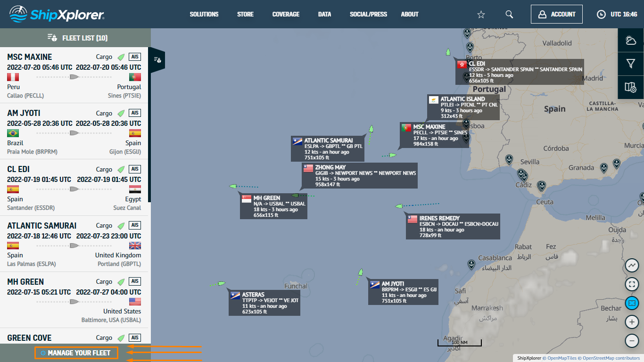
Task: Click the port anchor marker near Casablanca
Action: coord(471,264)
